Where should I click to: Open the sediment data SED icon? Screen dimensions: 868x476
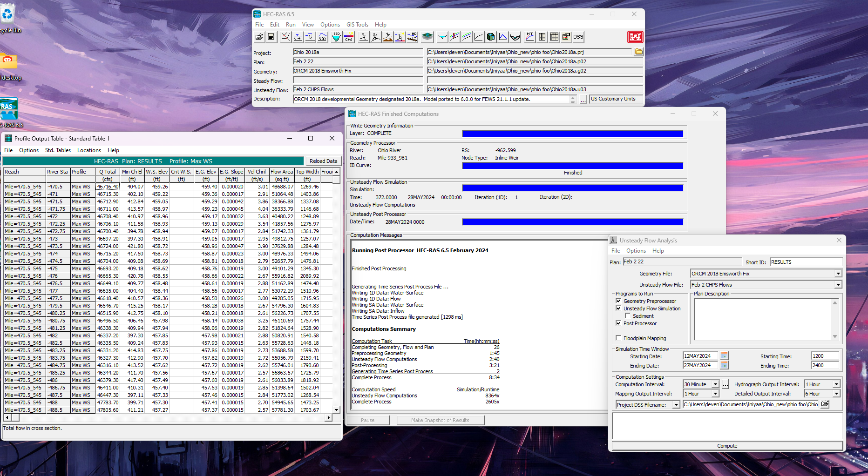336,37
